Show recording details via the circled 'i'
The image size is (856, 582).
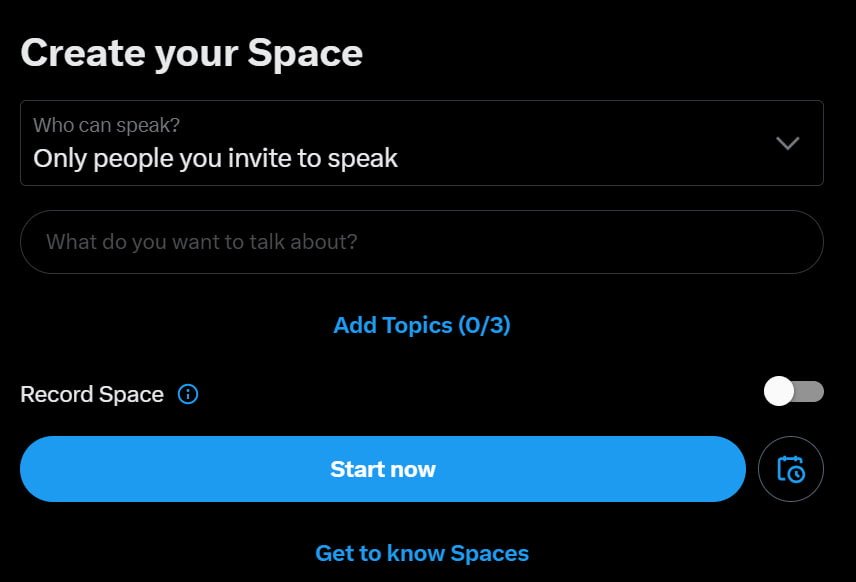click(x=187, y=394)
